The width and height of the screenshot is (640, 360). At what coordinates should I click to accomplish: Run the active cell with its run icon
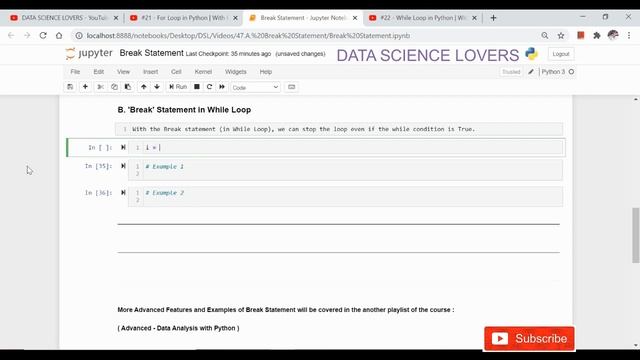(x=123, y=147)
